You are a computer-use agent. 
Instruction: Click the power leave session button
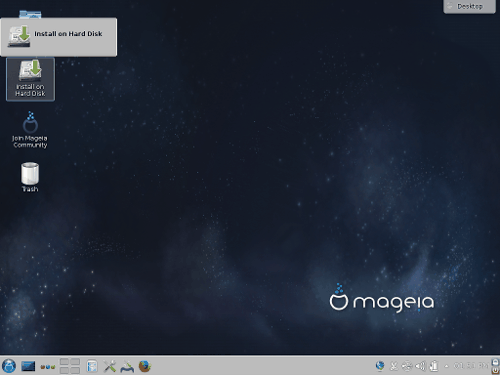tap(495, 370)
